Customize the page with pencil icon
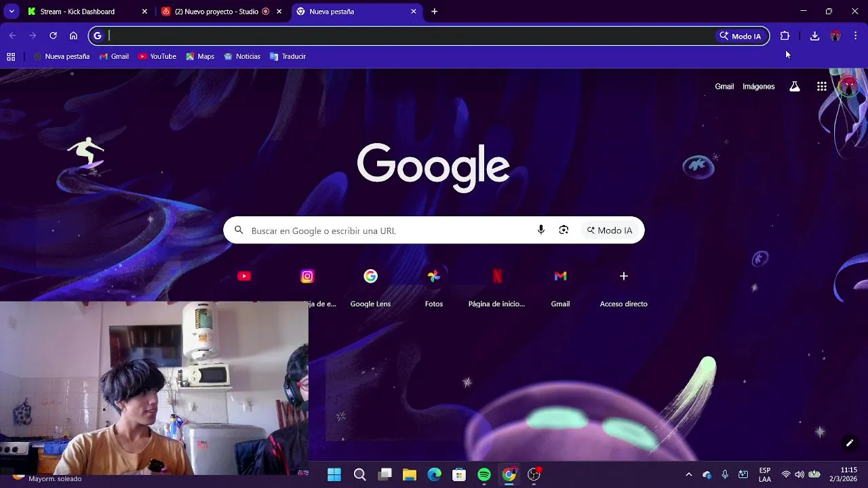 point(849,443)
